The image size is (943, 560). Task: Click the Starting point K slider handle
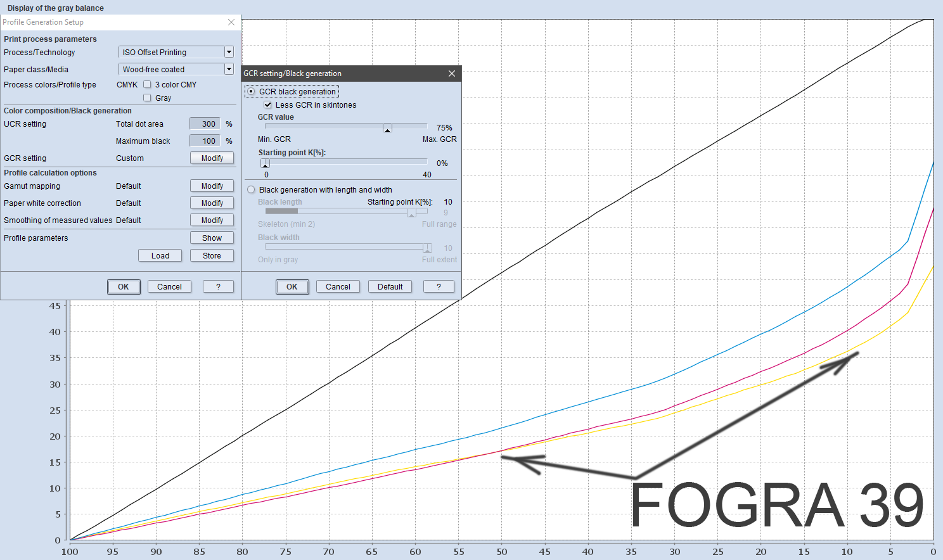[265, 163]
